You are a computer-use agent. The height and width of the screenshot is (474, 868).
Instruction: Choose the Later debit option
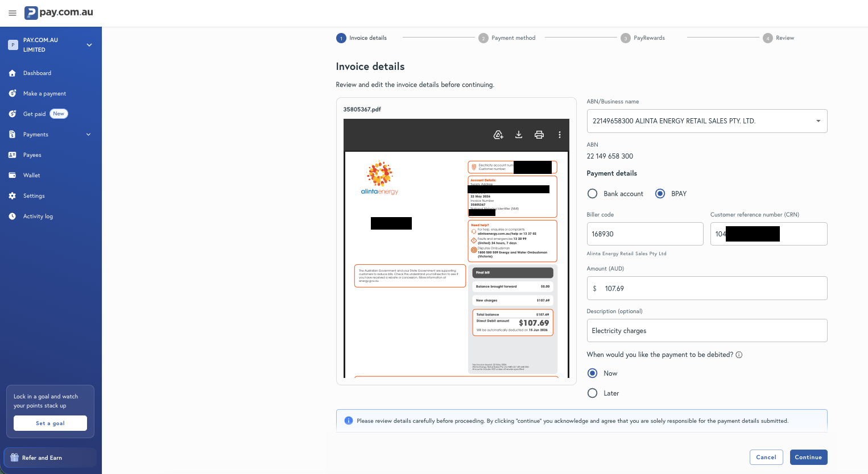coord(592,393)
